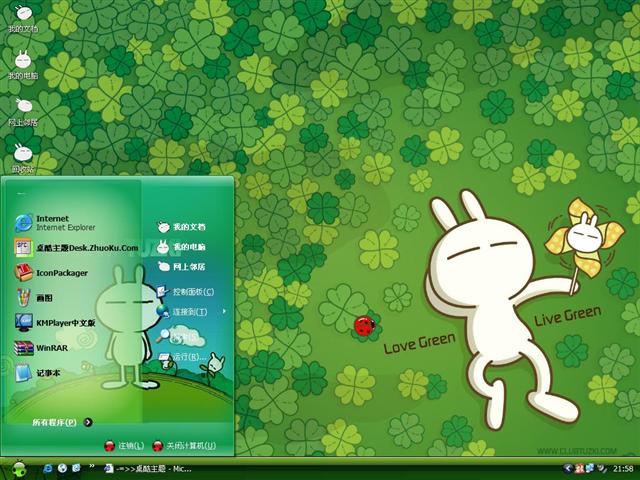Click the blue network tray icon
Screen dimensions: 640x480
(x=590, y=468)
